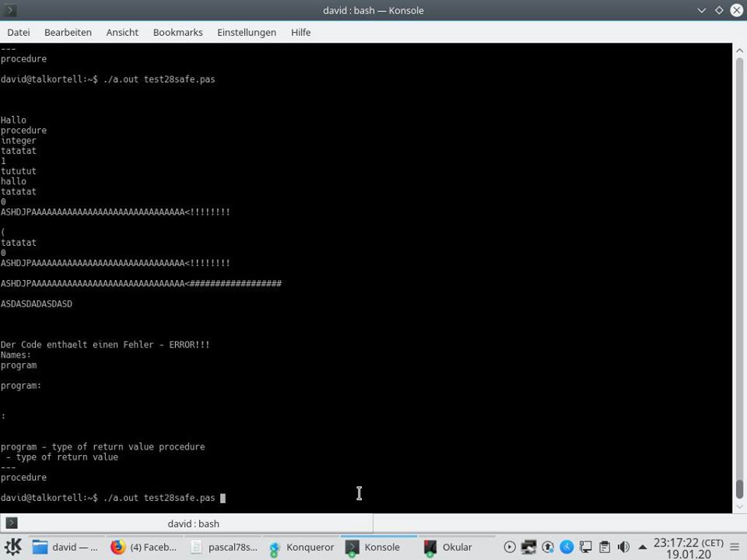Open the Konsole title bar window menu icon
747x560 pixels.
pyautogui.click(x=10, y=10)
